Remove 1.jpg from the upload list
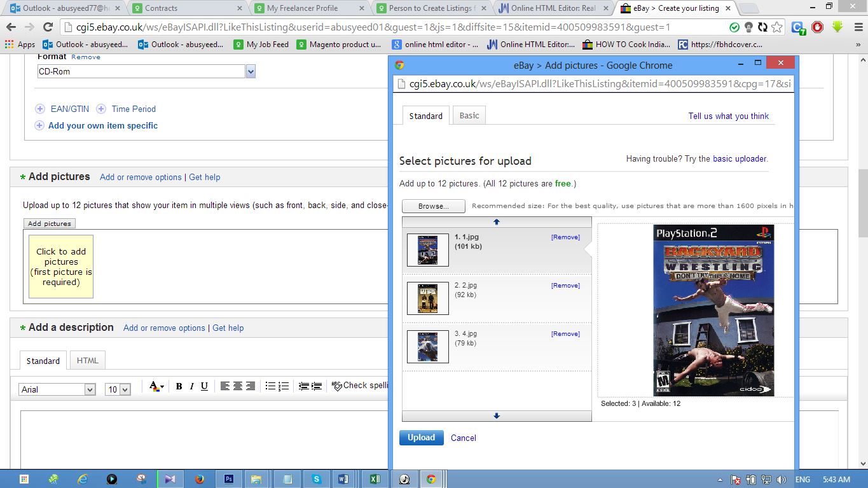The height and width of the screenshot is (488, 868). coord(565,237)
